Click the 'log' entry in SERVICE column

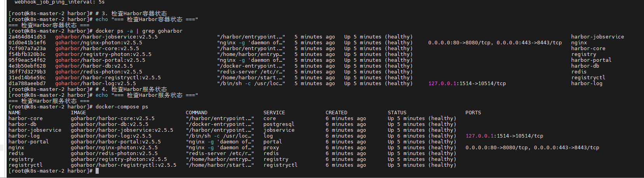[x=268, y=136]
